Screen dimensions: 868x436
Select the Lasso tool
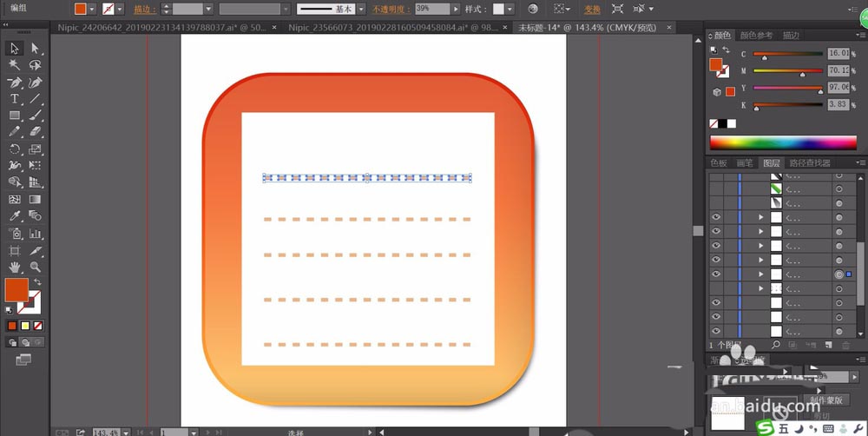[35, 65]
